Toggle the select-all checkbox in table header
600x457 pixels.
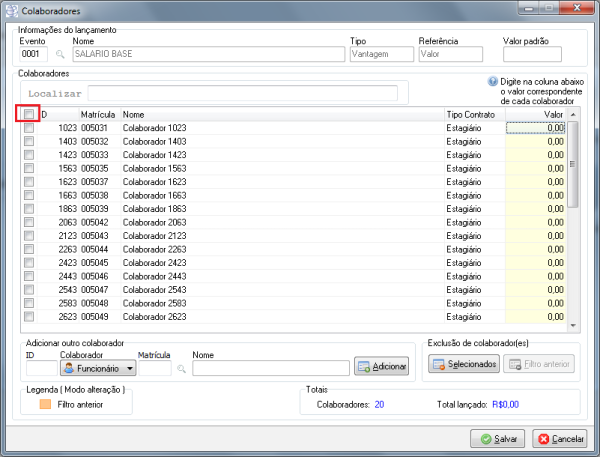pyautogui.click(x=29, y=115)
